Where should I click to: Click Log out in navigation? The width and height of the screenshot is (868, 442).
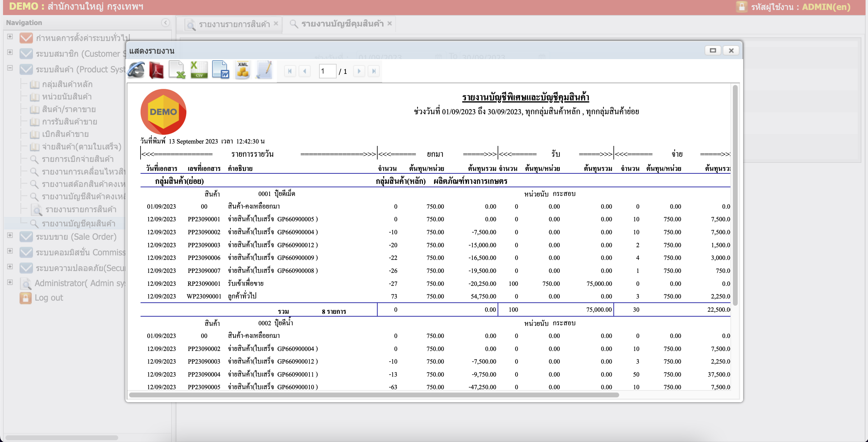coord(49,298)
